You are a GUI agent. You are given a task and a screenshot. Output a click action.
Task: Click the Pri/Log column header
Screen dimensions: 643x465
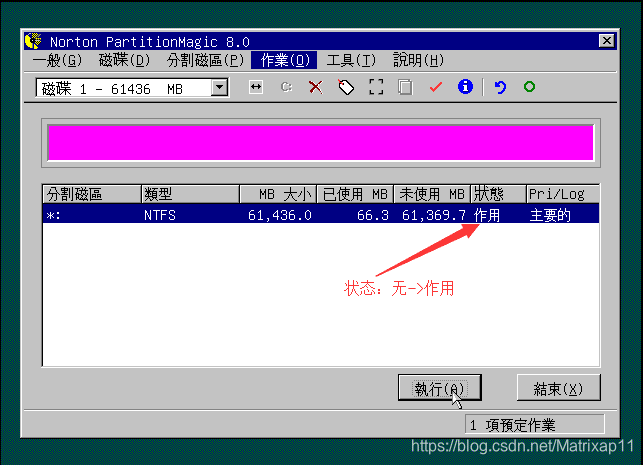pos(563,194)
